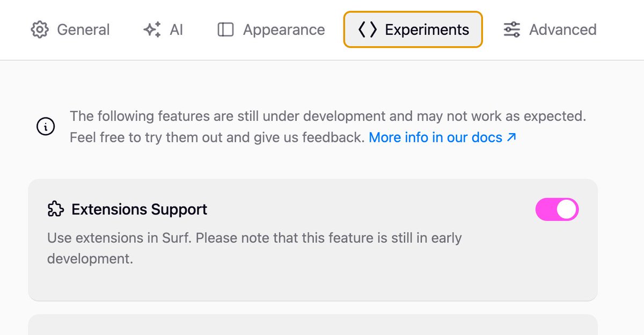Image resolution: width=644 pixels, height=335 pixels.
Task: Click the circled info icon
Action: 46,127
